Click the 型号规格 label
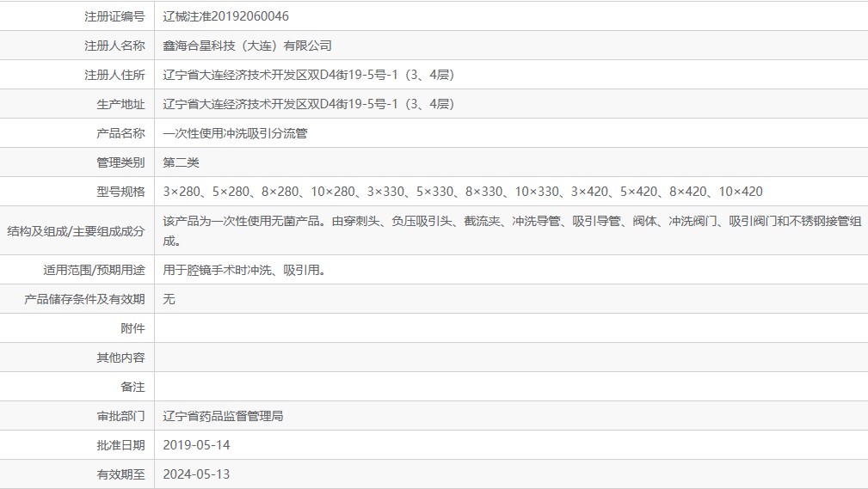The image size is (868, 489). [120, 192]
